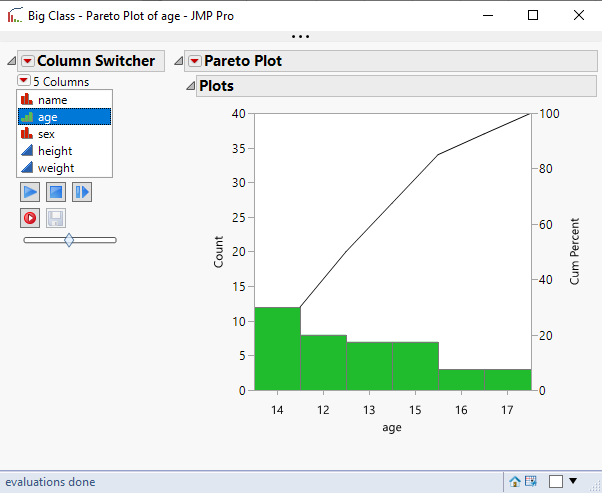Switch to the height column
This screenshot has height=493, width=602.
tap(55, 151)
